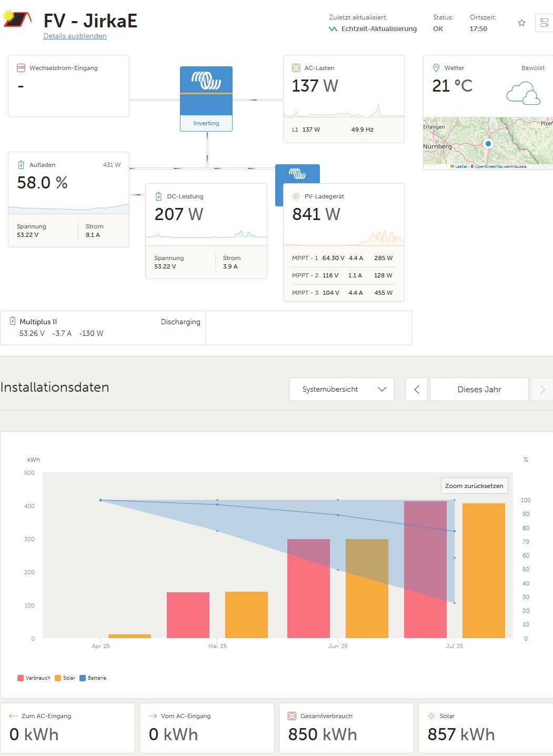Click the blue PV charger Victron icon
The width and height of the screenshot is (553, 756).
point(297,174)
